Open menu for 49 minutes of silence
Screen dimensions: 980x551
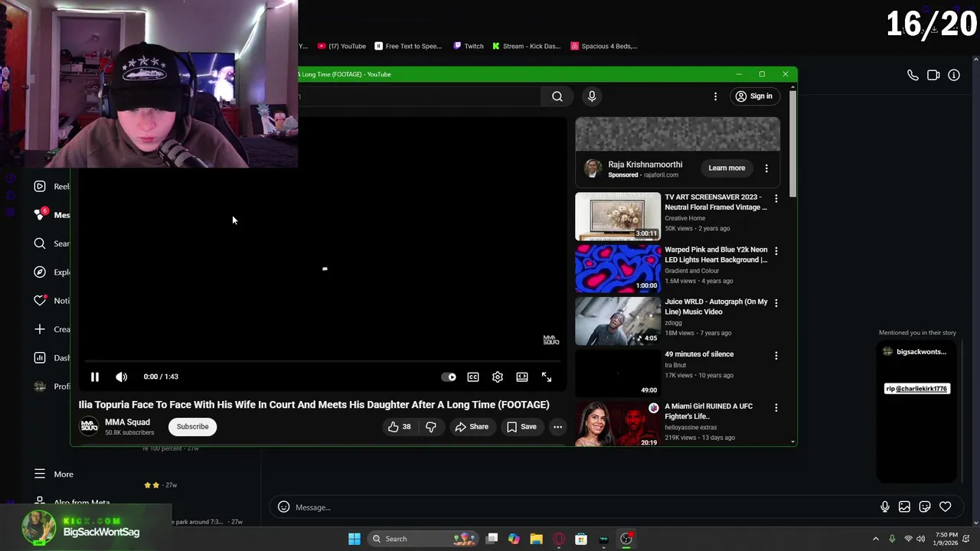point(776,356)
